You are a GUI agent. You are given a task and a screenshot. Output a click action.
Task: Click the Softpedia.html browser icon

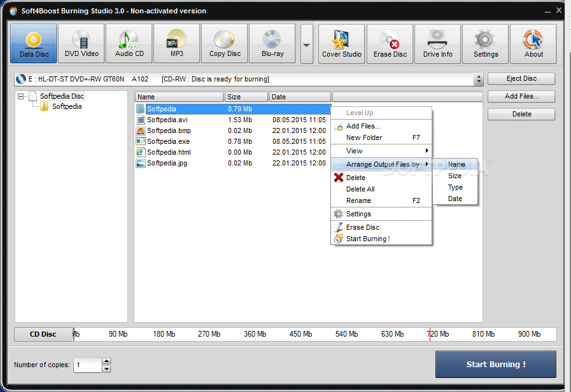point(140,152)
